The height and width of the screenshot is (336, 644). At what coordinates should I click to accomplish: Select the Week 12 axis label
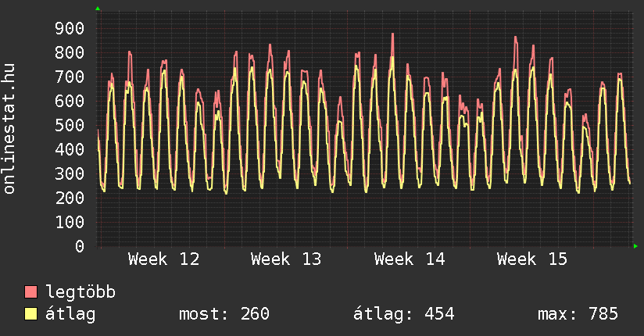(163, 259)
